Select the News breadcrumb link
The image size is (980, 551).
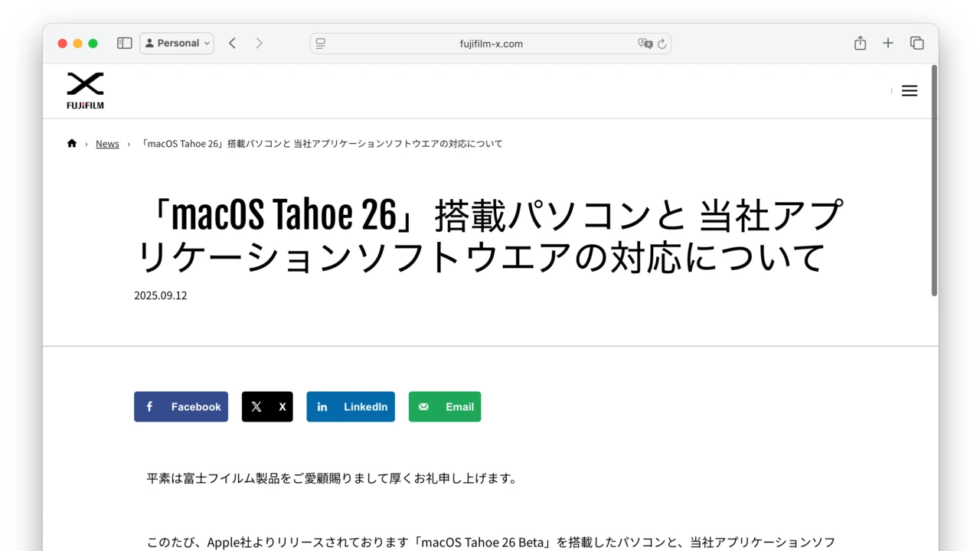pos(107,143)
